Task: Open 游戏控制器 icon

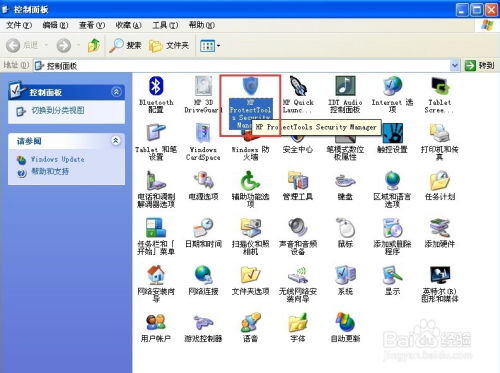Action: [203, 322]
